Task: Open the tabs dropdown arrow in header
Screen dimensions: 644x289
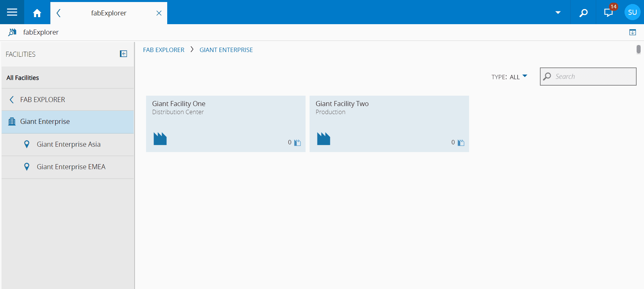Action: 558,12
